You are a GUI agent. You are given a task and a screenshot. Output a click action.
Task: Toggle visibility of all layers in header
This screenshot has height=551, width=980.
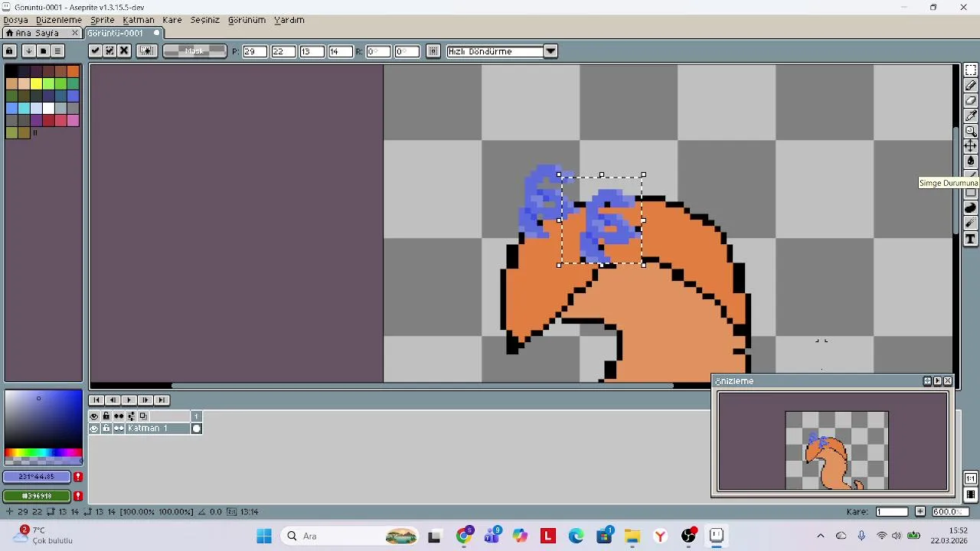pos(94,416)
